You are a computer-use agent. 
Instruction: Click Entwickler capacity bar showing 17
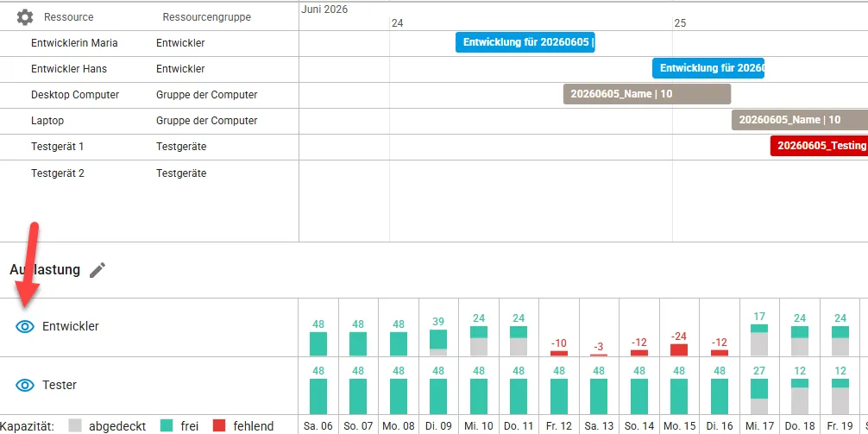pyautogui.click(x=759, y=340)
